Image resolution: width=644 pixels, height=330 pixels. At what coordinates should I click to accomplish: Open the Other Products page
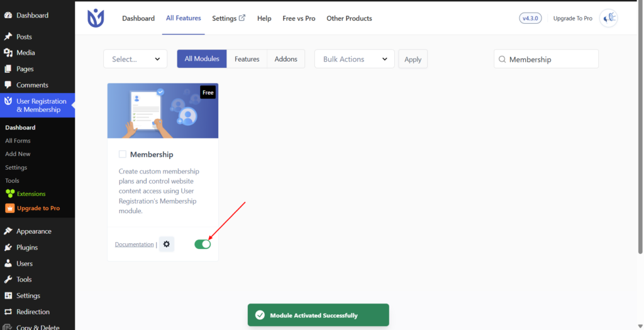click(x=349, y=18)
